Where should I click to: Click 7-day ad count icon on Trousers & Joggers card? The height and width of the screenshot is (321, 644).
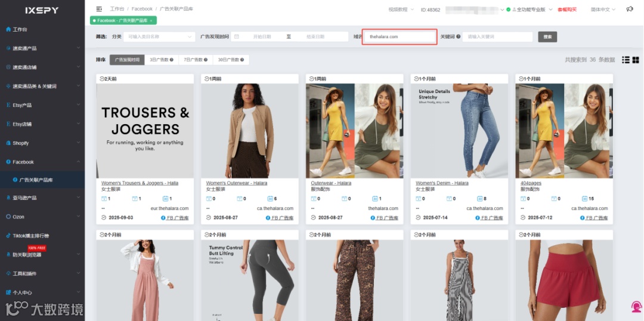[x=135, y=199]
